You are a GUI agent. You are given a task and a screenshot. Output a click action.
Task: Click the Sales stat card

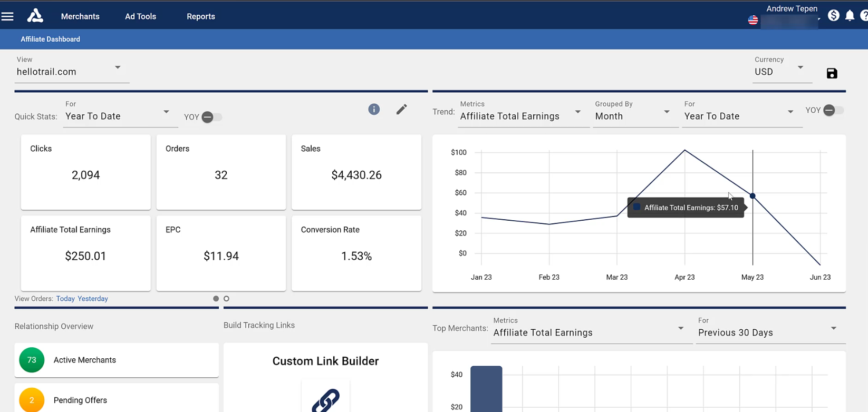356,172
